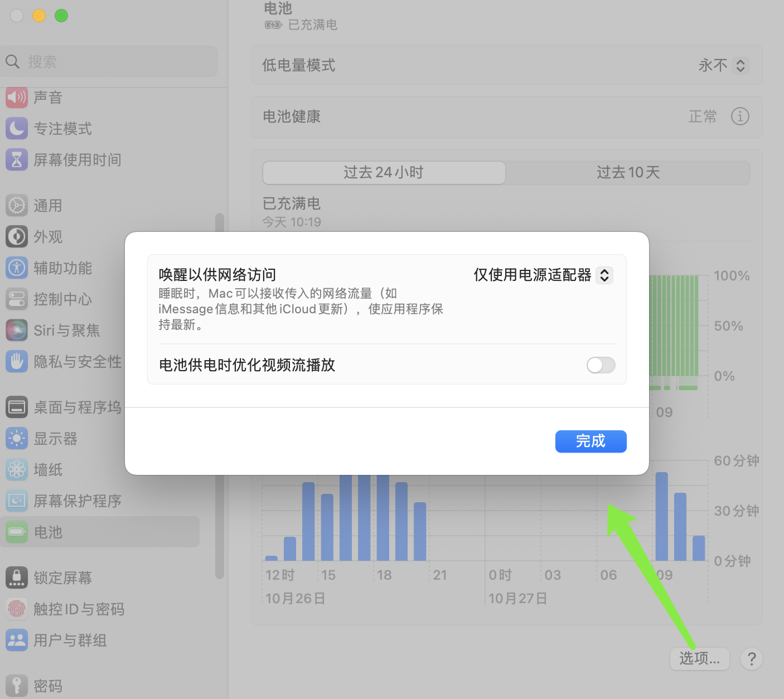The width and height of the screenshot is (784, 699).
Task: Click the Screen Saver (屏幕保护程序) icon
Action: click(x=17, y=501)
